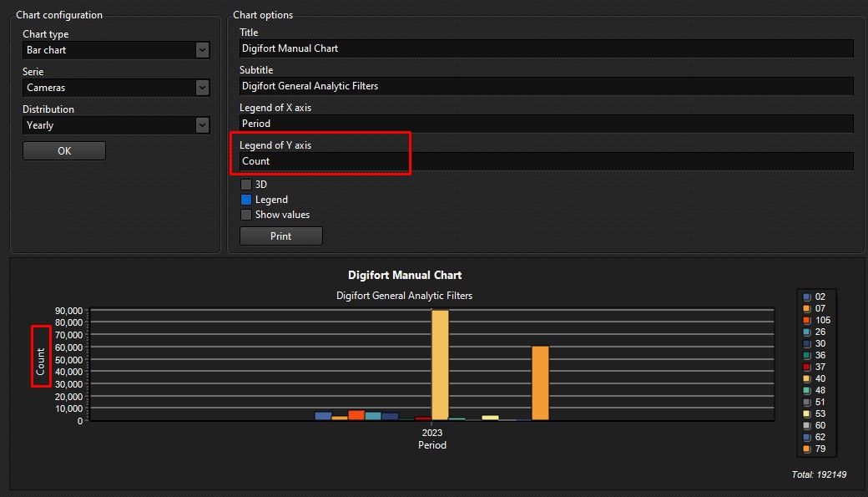Viewport: 868px width, 497px height.
Task: Click the Period label under the chart
Action: (x=431, y=445)
